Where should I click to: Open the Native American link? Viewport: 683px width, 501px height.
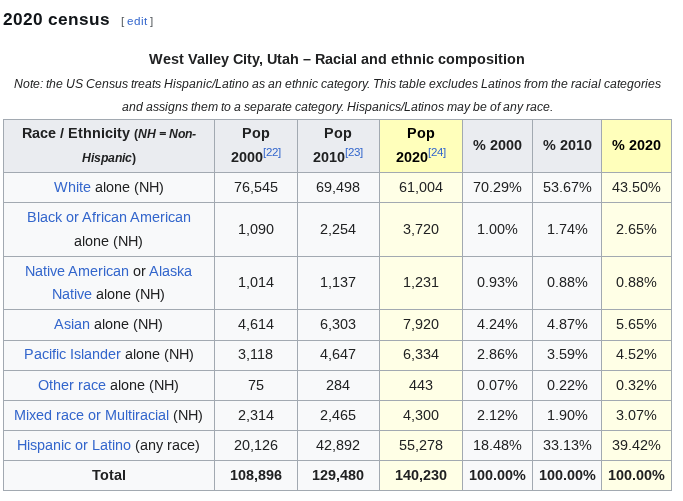[77, 271]
